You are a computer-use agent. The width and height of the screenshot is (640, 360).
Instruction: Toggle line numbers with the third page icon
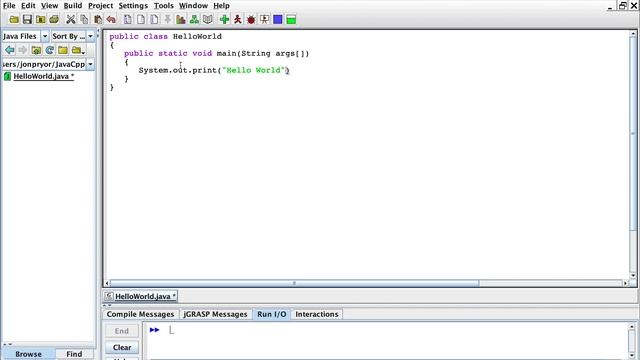[x=154, y=19]
